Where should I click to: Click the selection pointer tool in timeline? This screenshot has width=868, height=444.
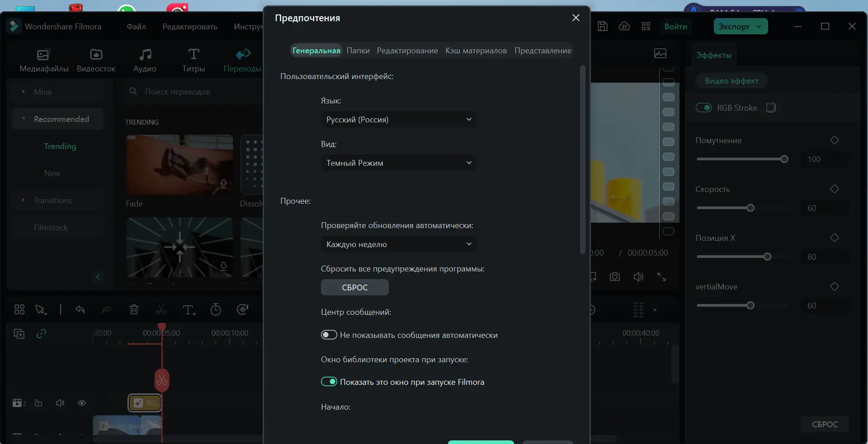pos(41,309)
